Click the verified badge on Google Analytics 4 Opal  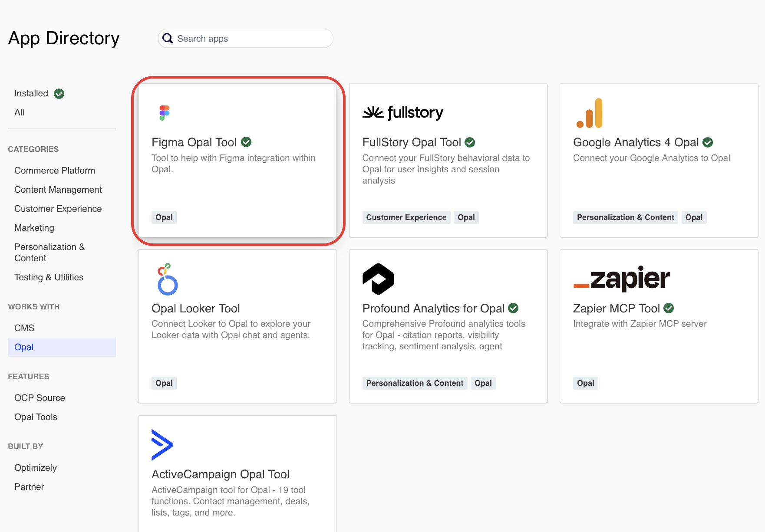click(x=708, y=142)
